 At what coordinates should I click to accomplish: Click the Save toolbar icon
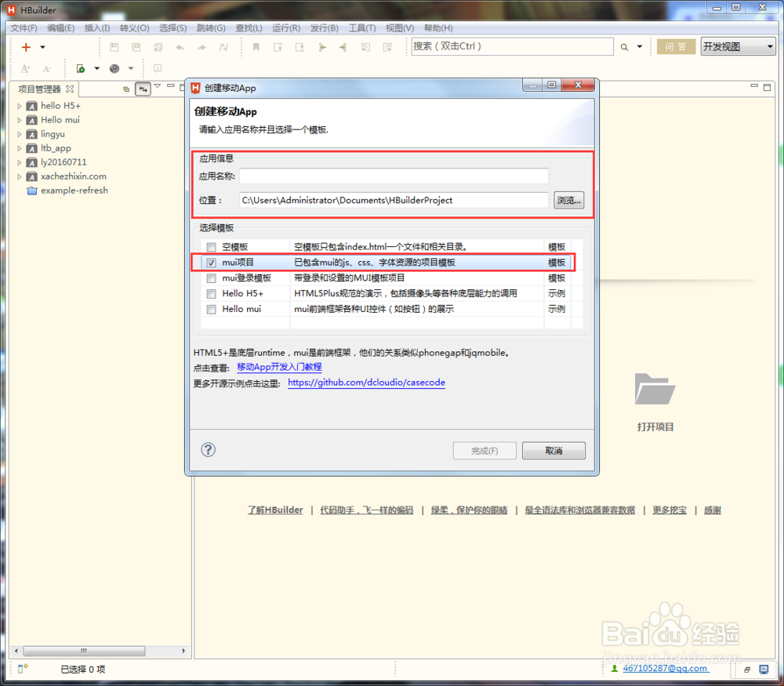point(114,47)
